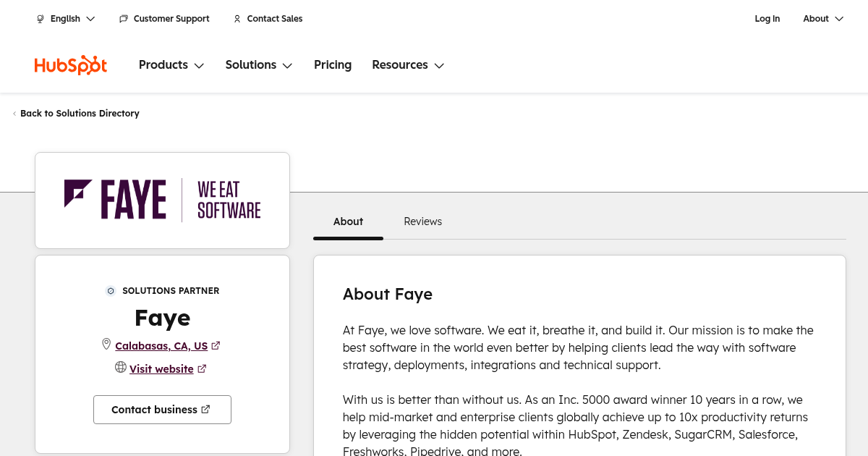Click the Solutions Partner badge icon

111,291
